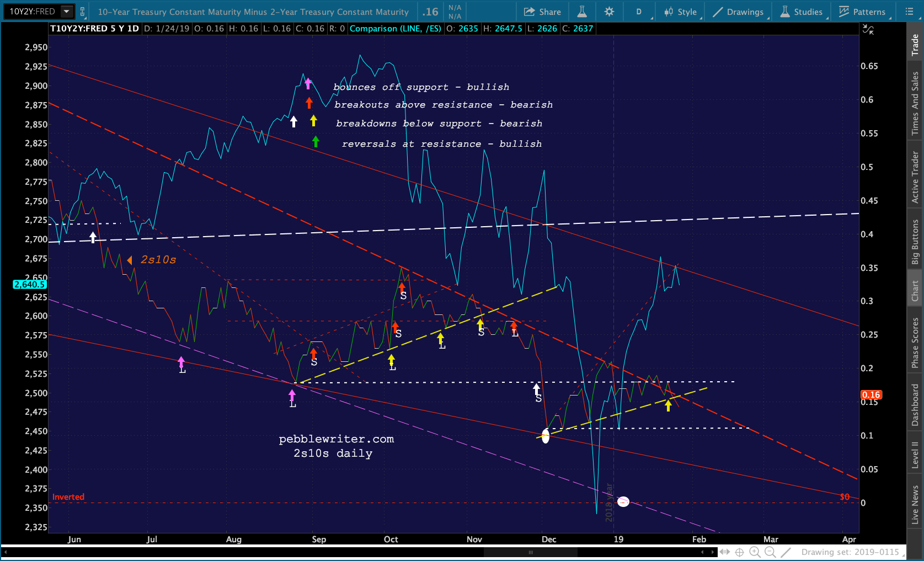Open the Studies menu
The height and width of the screenshot is (561, 924).
802,12
